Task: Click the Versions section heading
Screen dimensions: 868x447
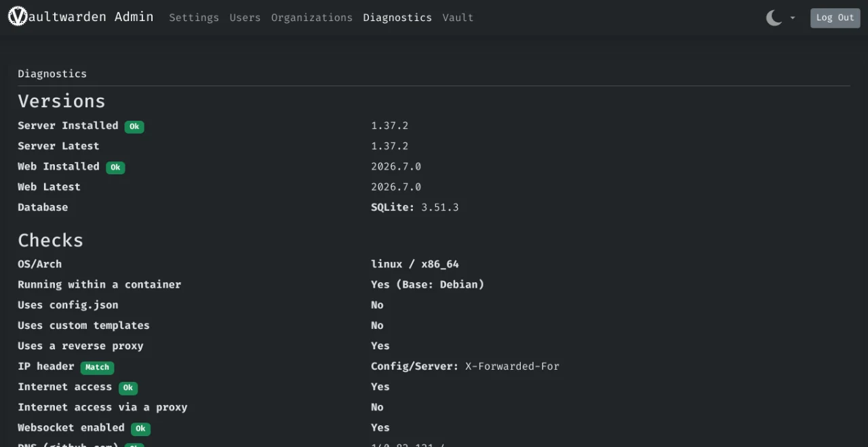Action: 62,101
